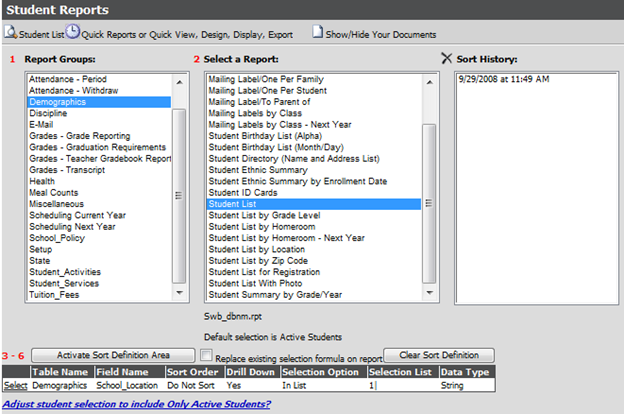Choose Student List by Zip Code report
Screen dimensions: 625x415
314,261
